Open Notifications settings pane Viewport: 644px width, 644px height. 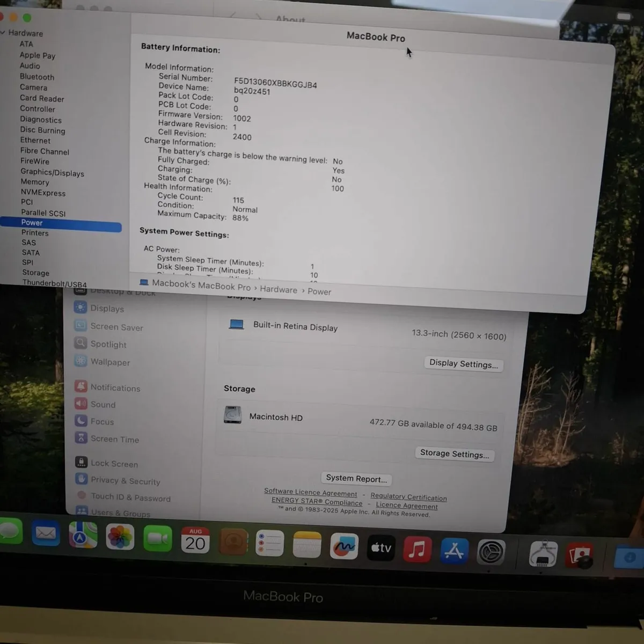point(108,387)
